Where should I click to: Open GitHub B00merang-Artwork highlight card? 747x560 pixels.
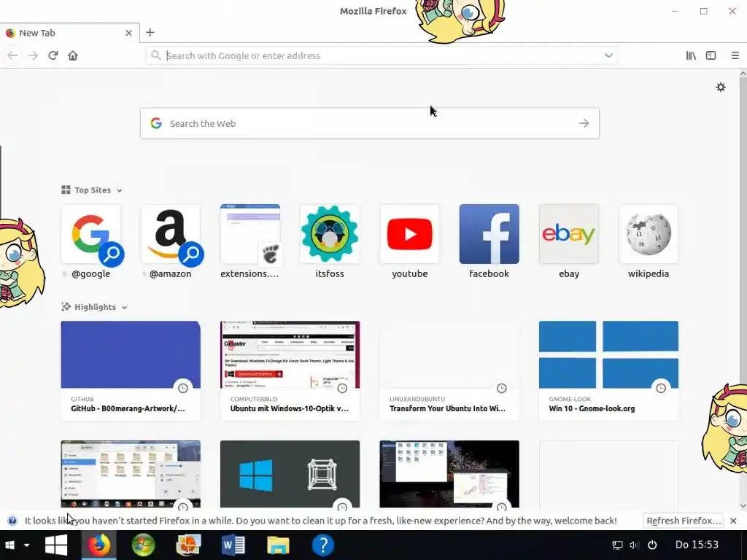(x=131, y=370)
